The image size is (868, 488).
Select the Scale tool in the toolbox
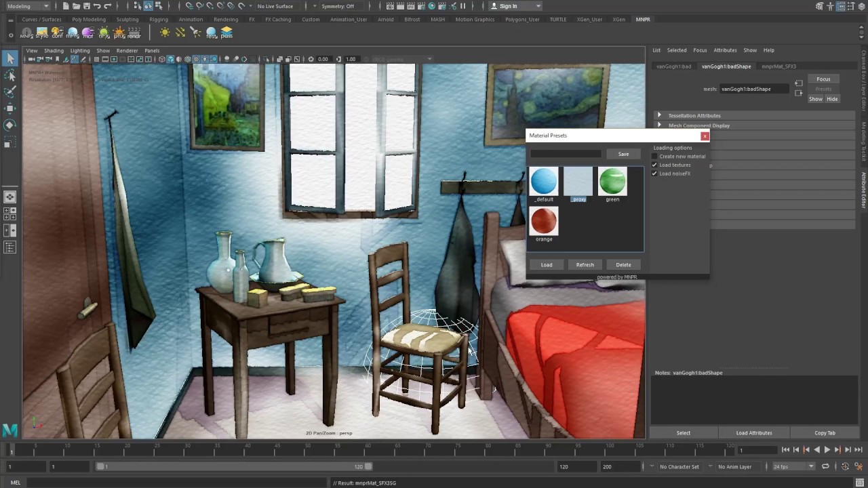(x=9, y=142)
